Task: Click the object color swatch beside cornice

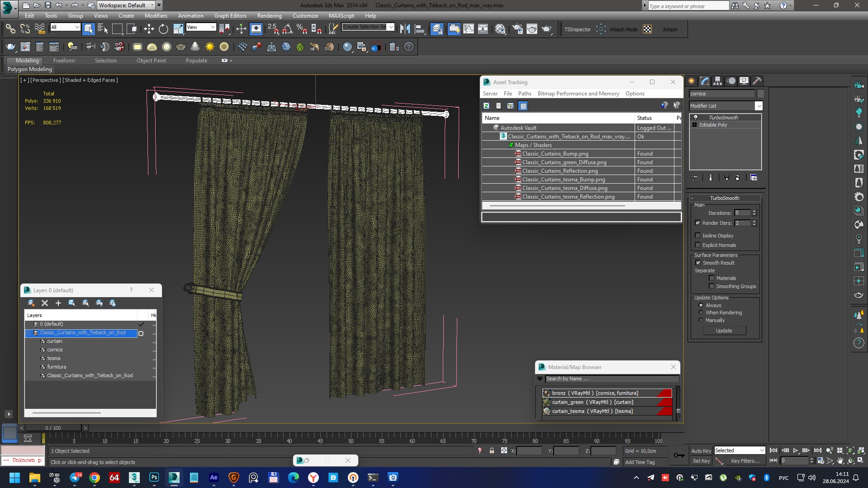Action: coord(760,94)
